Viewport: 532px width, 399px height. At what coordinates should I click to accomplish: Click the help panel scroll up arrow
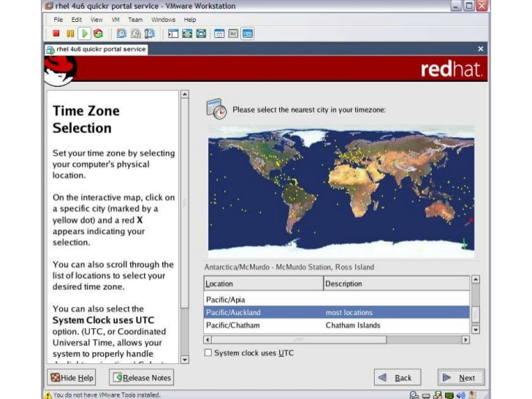pos(185,94)
